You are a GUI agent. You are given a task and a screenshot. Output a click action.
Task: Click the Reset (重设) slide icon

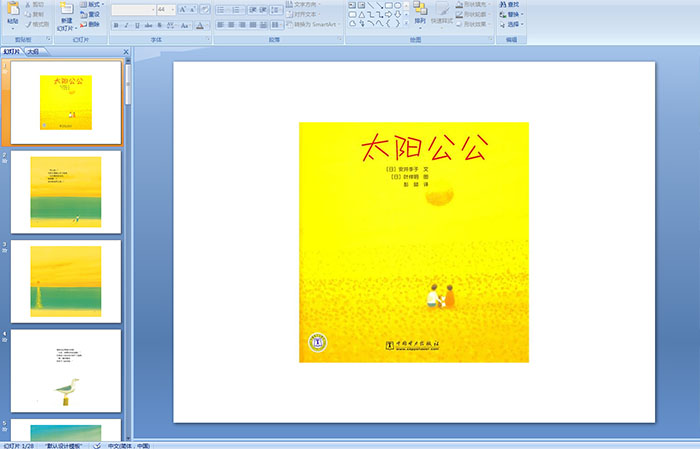[83, 14]
